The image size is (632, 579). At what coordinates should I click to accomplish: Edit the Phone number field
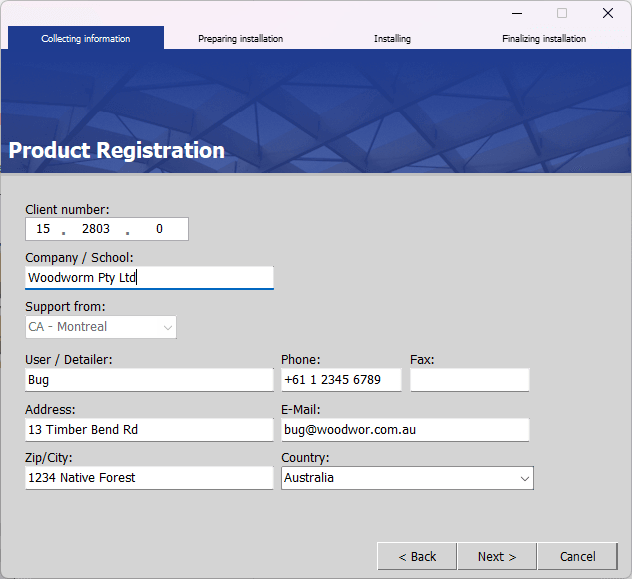pos(341,380)
